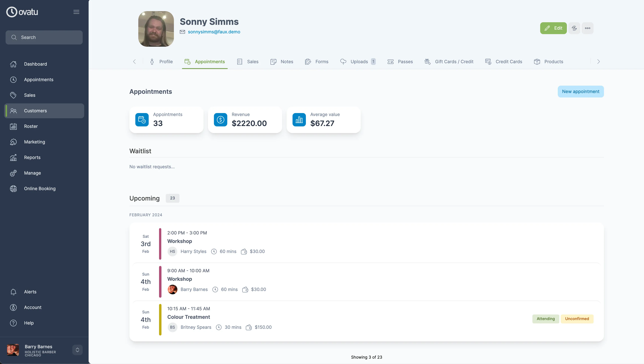Viewport: 644px width, 364px height.
Task: Open the sync lock icon beside Edit
Action: pos(574,28)
